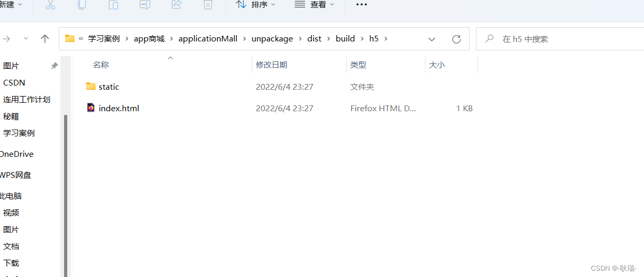Open 连用工作计划 in the sidebar
This screenshot has width=644, height=277.
pos(26,100)
